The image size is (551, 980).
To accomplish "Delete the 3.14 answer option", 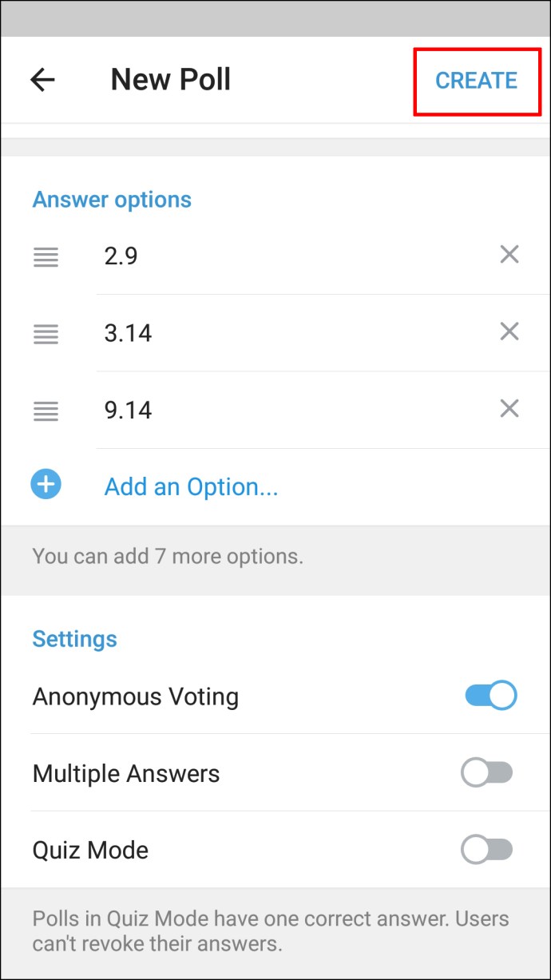I will [509, 331].
